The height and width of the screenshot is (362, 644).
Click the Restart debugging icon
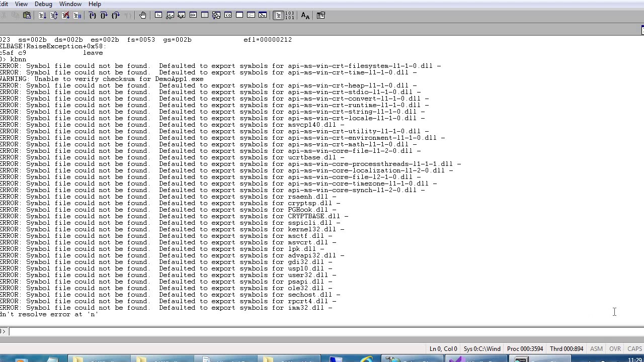[54, 16]
